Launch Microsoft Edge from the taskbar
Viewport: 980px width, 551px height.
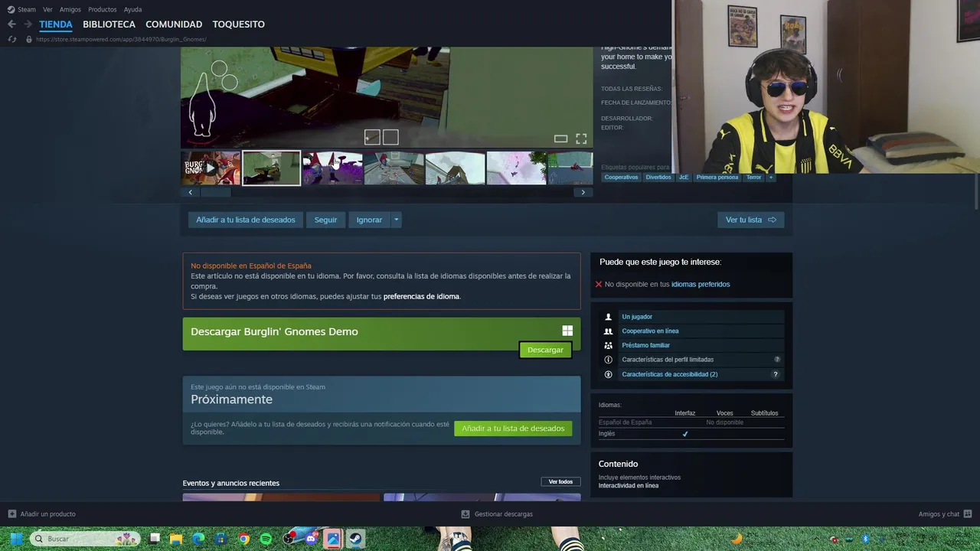198,539
